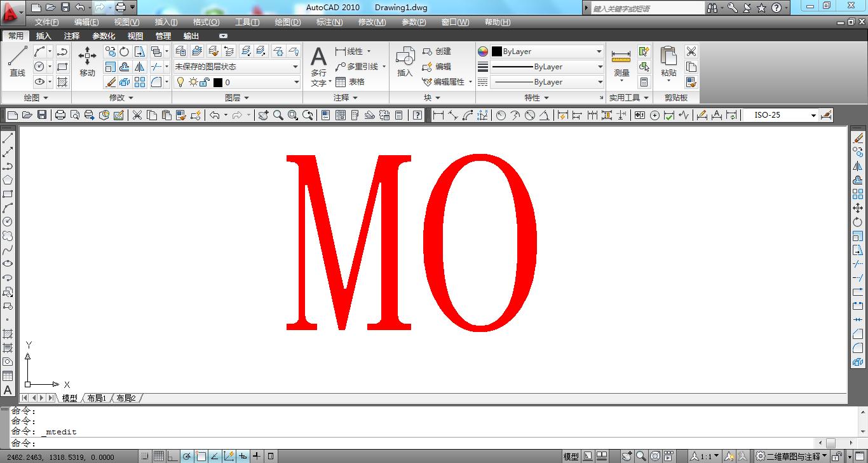The width and height of the screenshot is (868, 463).
Task: Click the black ByLayer color swatch
Action: coord(497,52)
